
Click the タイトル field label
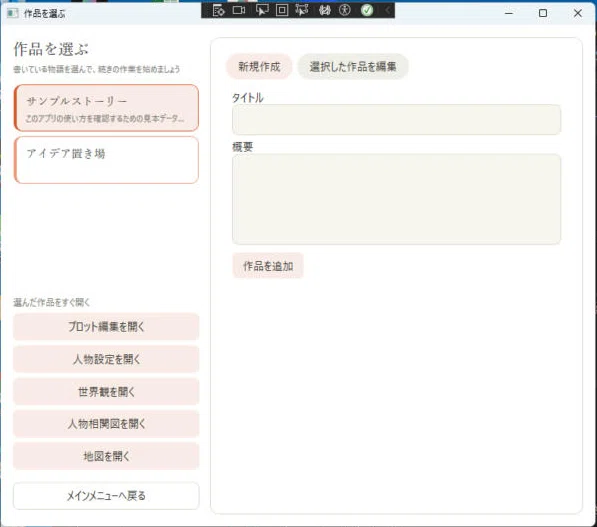pos(248,98)
